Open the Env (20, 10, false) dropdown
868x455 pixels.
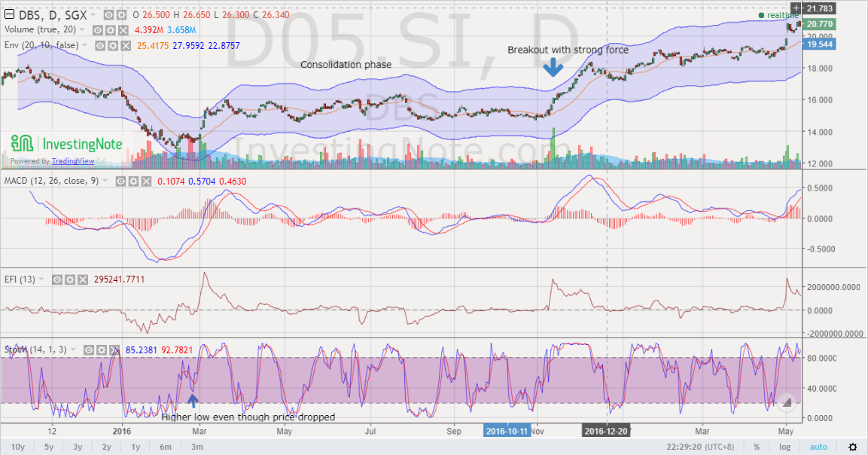click(x=84, y=46)
